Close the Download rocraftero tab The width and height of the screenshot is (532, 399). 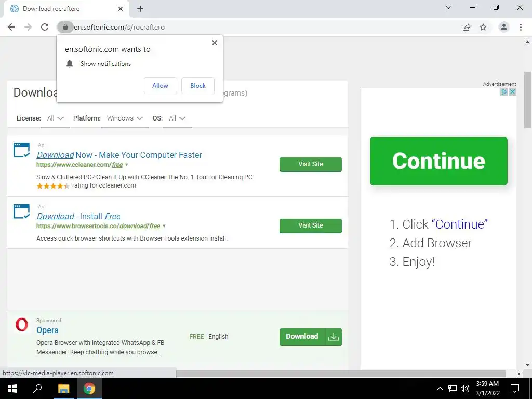pyautogui.click(x=121, y=9)
